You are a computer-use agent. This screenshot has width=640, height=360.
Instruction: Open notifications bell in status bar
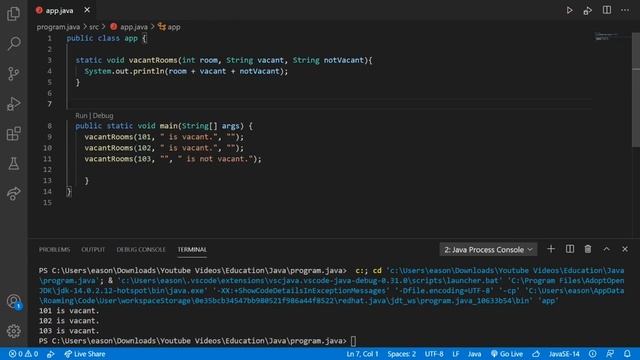coord(627,354)
